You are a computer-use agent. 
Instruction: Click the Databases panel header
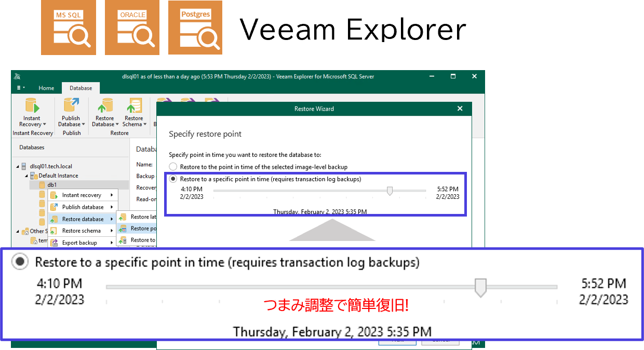click(32, 147)
